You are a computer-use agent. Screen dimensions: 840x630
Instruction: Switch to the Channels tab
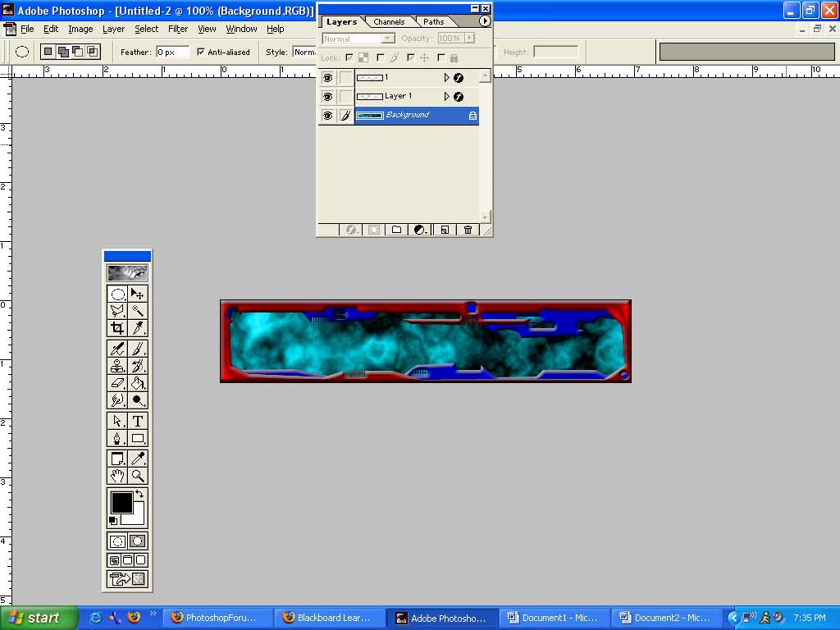[389, 21]
